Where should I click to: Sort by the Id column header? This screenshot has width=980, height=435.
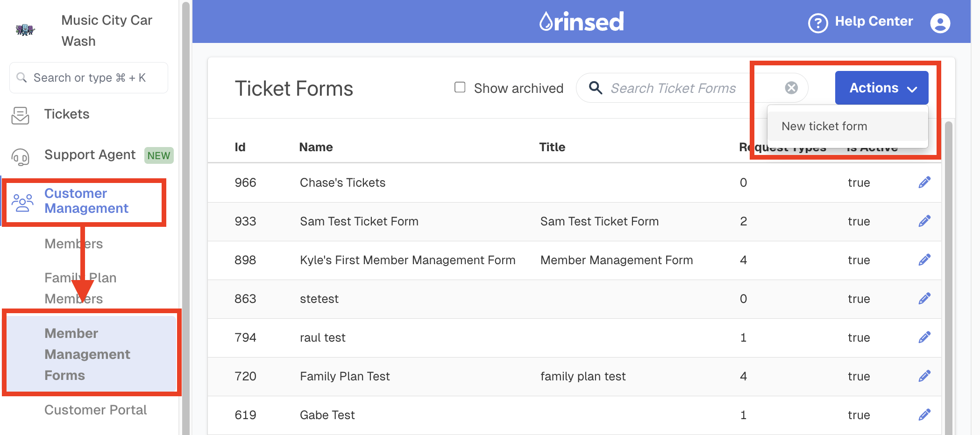240,147
